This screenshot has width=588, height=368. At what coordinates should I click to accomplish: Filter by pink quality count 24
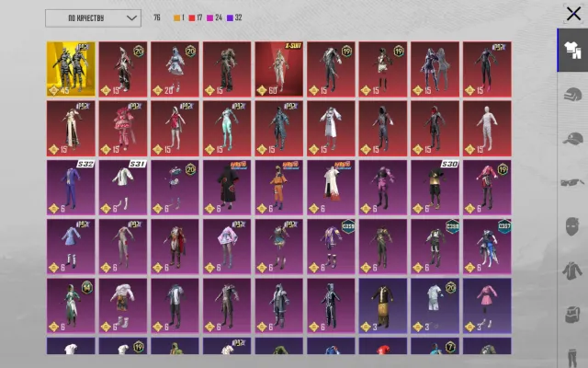(x=214, y=17)
